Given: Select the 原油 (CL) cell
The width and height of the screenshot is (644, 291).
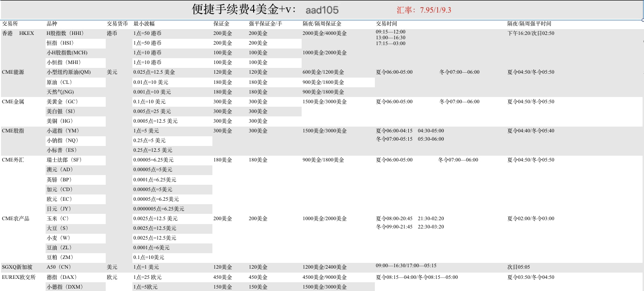Looking at the screenshot, I should (x=59, y=82).
